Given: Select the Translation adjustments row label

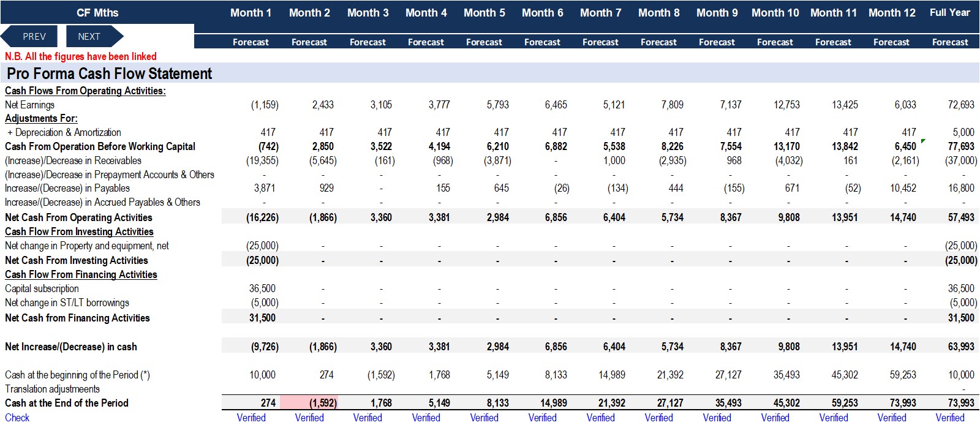Looking at the screenshot, I should [x=52, y=389].
